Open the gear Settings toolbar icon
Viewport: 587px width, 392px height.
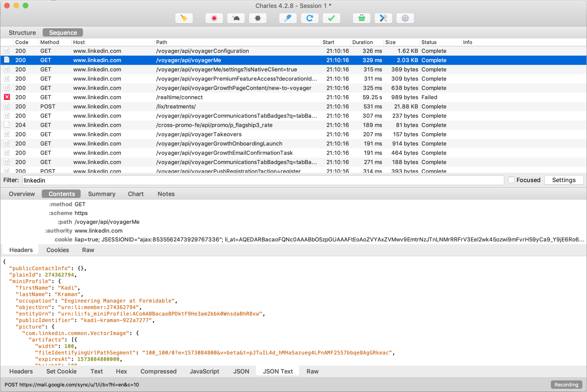405,18
